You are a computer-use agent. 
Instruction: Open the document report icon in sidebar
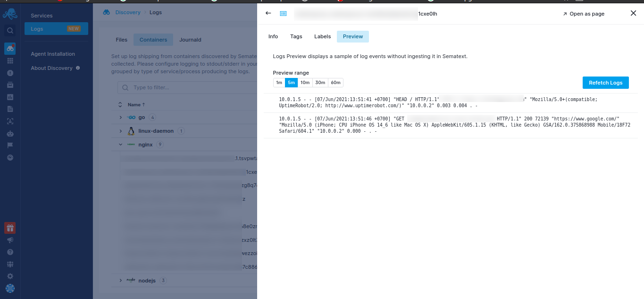click(10, 109)
